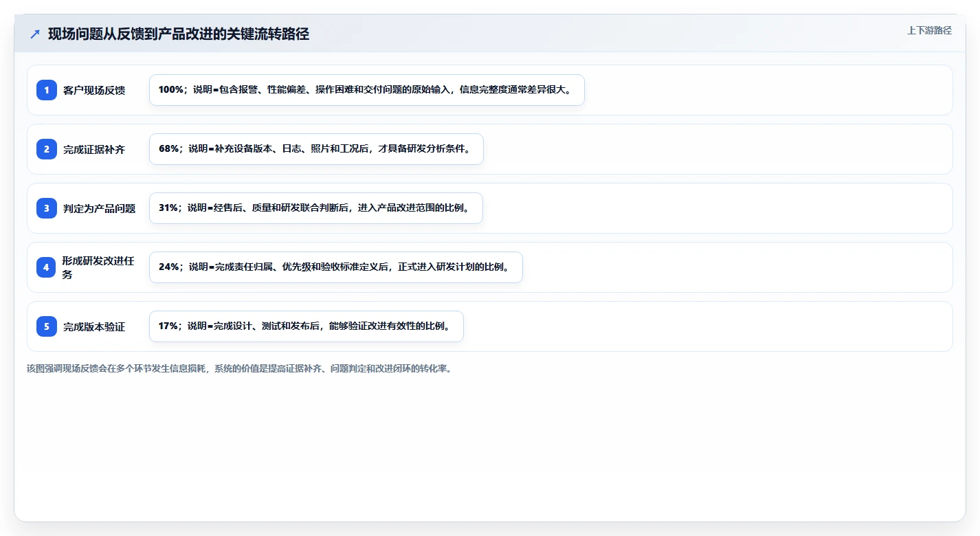Click the 100% description box

pyautogui.click(x=367, y=90)
